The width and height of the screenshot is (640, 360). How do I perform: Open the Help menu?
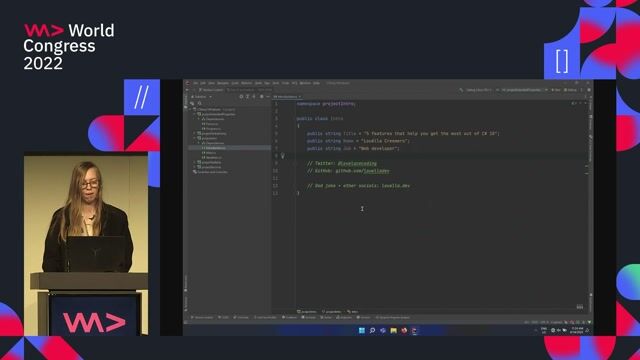(316, 83)
